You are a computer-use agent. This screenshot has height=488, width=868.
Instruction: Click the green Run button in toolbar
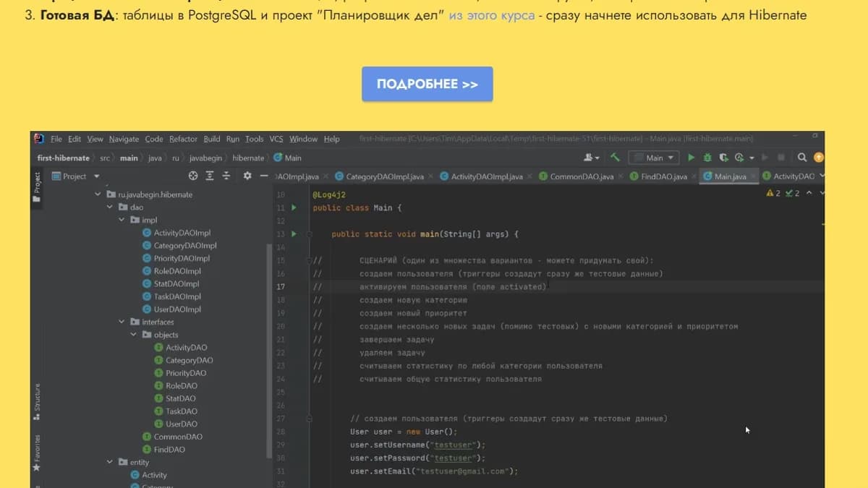[x=691, y=157]
